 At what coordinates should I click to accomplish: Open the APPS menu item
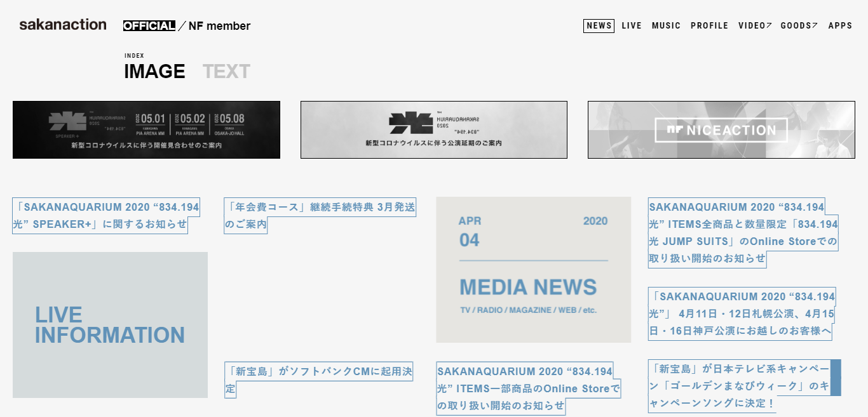coord(840,26)
